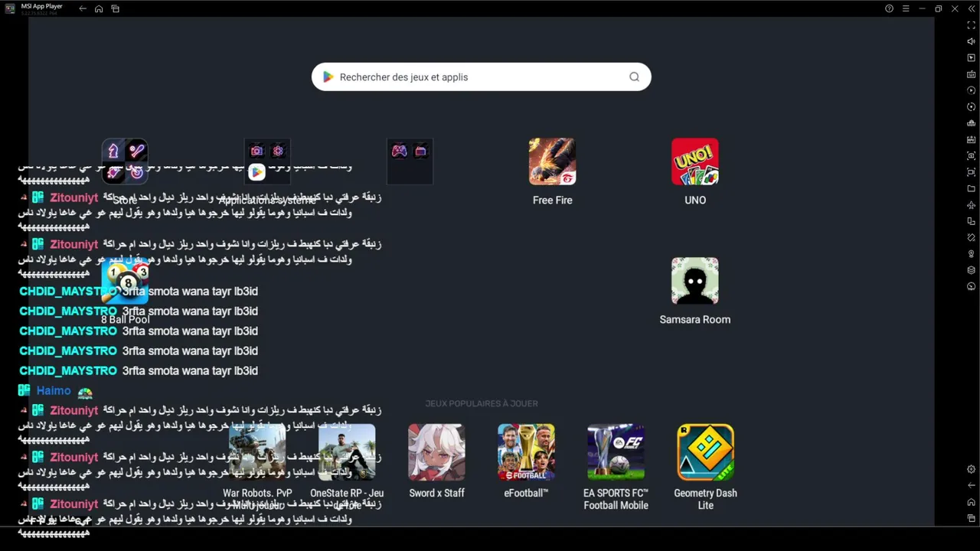Click the location pin icon in the sidebar
The height and width of the screenshot is (551, 980).
(971, 254)
